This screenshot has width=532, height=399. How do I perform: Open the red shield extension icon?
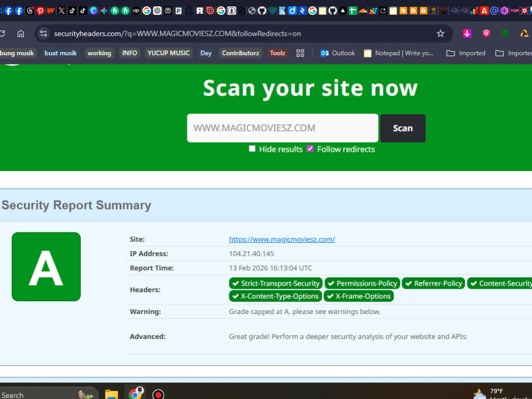point(486,33)
